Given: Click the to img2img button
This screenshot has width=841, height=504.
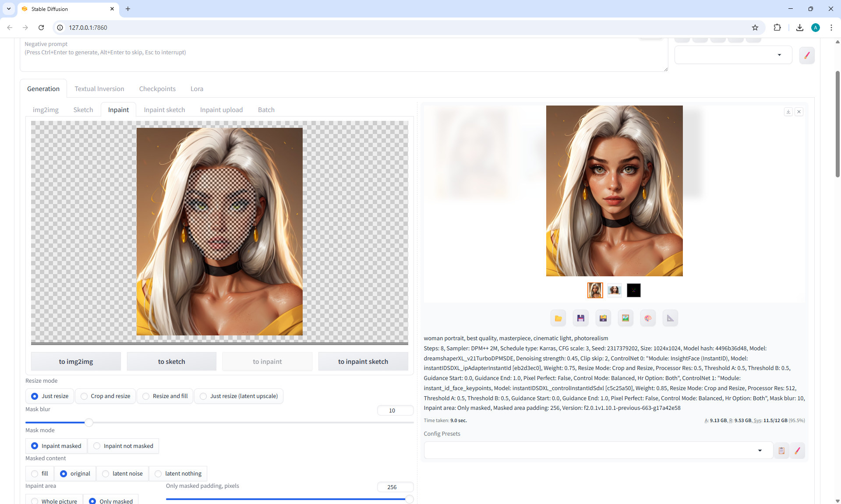Looking at the screenshot, I should (x=76, y=362).
